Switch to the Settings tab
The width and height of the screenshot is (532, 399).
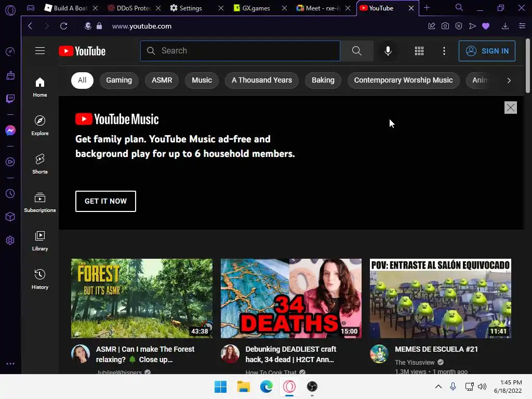[192, 8]
